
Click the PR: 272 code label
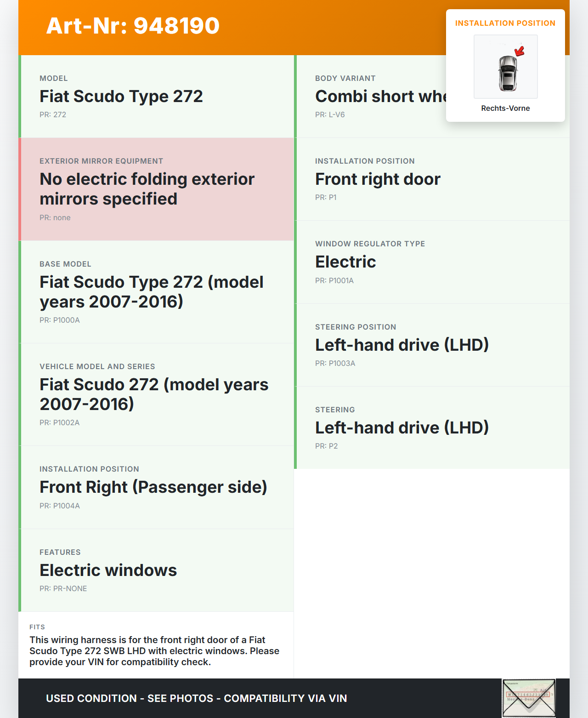click(53, 114)
